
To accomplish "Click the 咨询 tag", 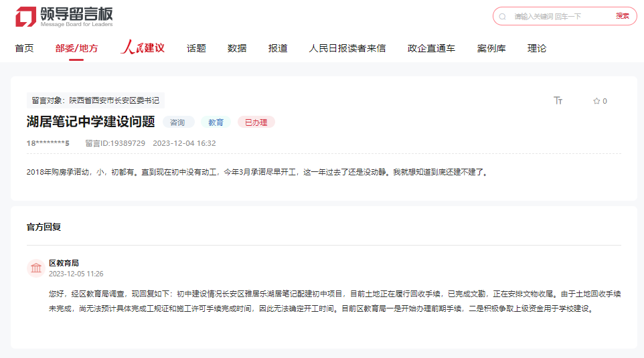I will point(177,122).
